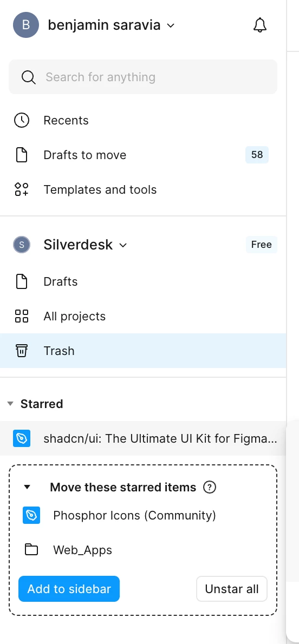This screenshot has width=299, height=644.
Task: Click the magnifier search icon
Action: click(x=28, y=77)
